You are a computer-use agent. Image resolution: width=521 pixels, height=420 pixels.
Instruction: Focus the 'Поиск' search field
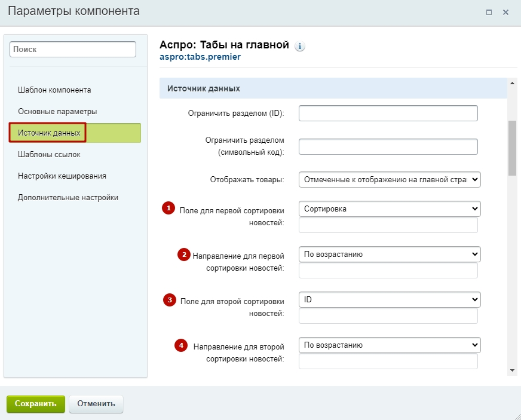point(73,49)
